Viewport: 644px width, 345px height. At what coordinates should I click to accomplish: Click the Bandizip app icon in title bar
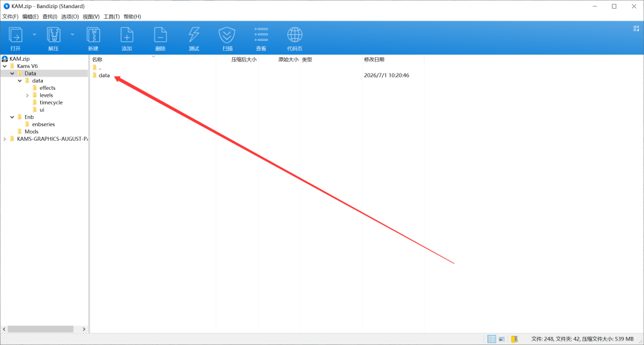click(6, 6)
